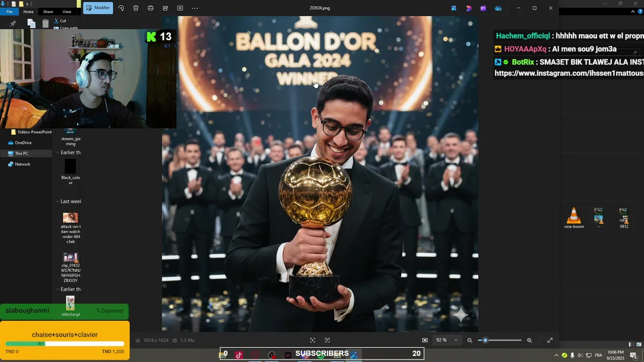Open the clock showing 10:06 PM
644x362 pixels.
[x=615, y=355]
